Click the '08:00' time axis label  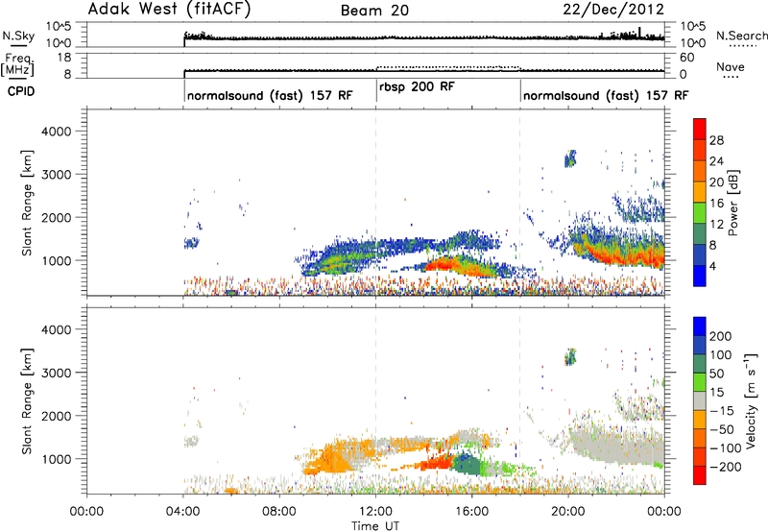click(x=279, y=512)
